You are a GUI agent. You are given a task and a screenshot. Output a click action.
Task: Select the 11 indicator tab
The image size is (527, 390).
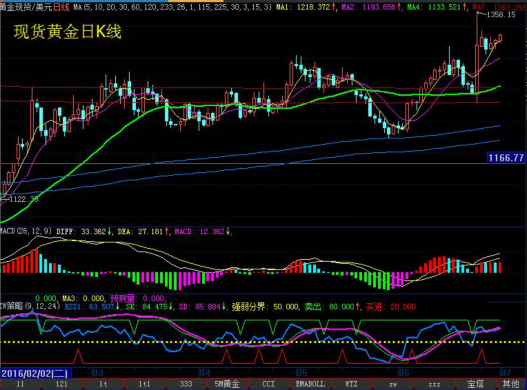pyautogui.click(x=21, y=384)
